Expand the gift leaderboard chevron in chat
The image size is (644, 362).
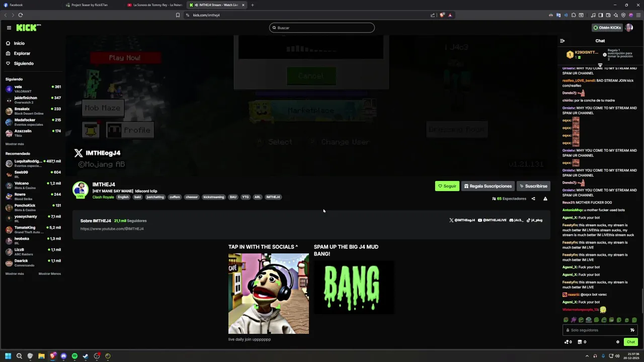[600, 65]
